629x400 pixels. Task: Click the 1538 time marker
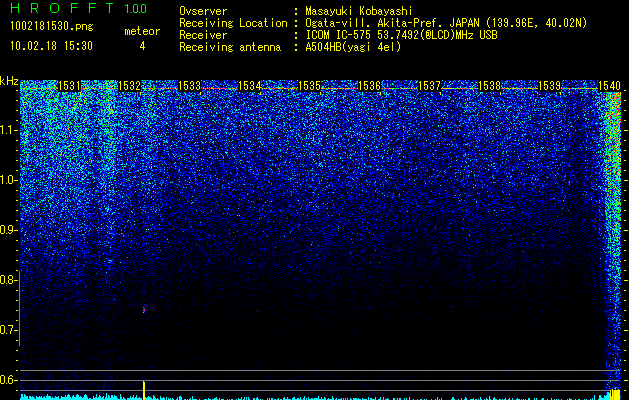[x=490, y=86]
